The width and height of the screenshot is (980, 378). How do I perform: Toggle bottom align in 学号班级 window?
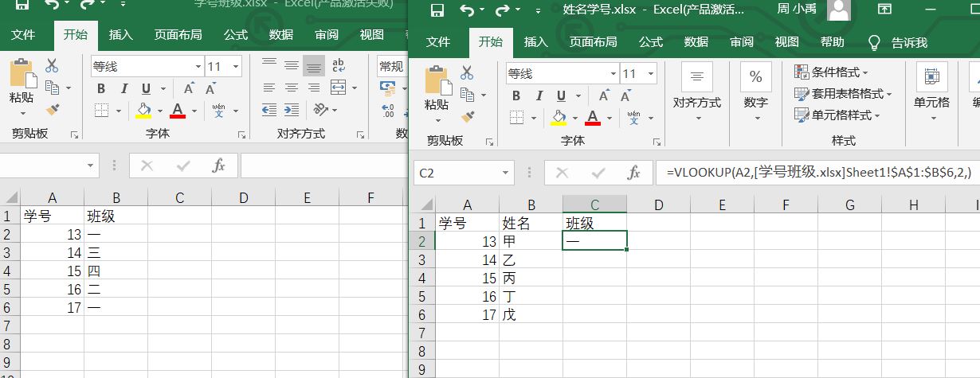pyautogui.click(x=314, y=65)
